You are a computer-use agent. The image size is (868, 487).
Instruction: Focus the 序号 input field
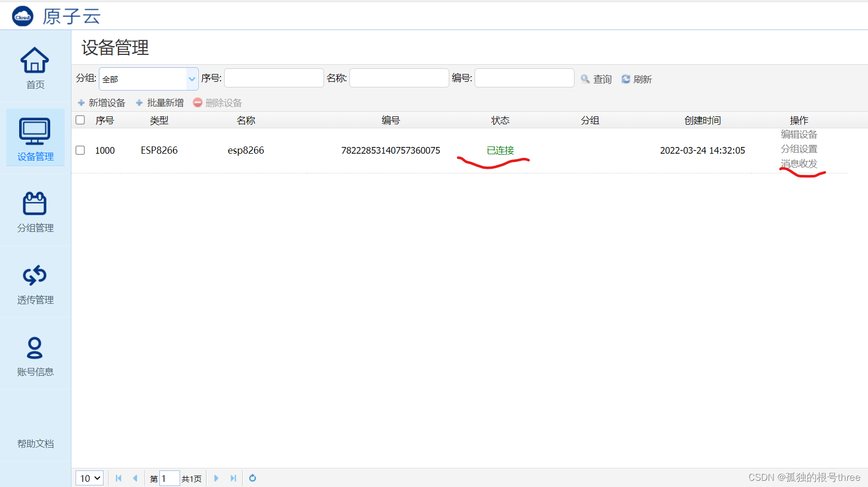point(274,78)
